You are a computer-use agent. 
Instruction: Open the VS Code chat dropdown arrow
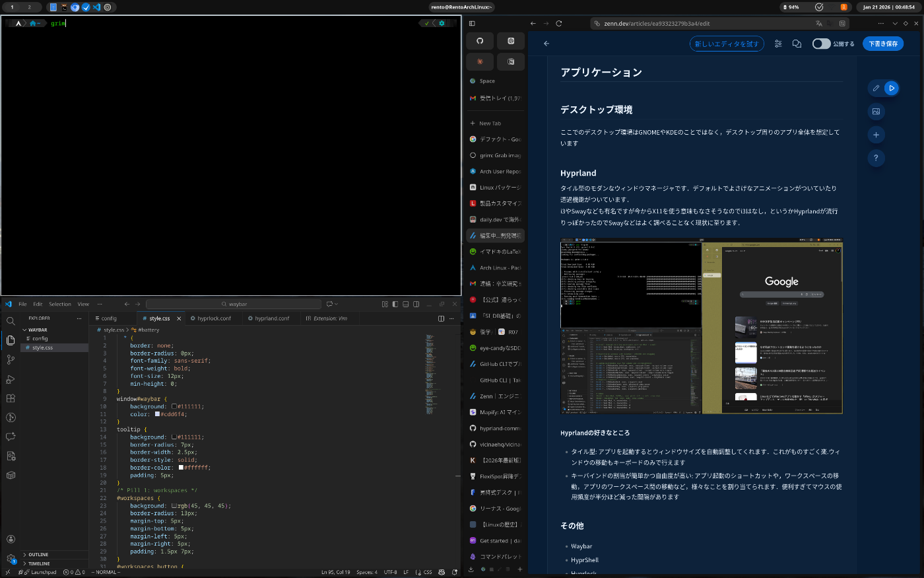pyautogui.click(x=337, y=304)
